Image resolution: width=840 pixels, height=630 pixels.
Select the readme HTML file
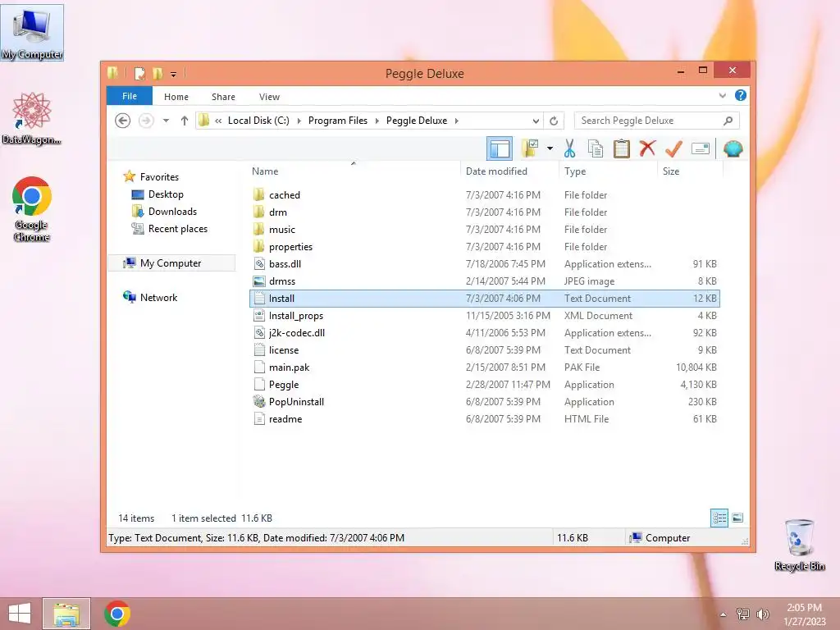(x=484, y=419)
